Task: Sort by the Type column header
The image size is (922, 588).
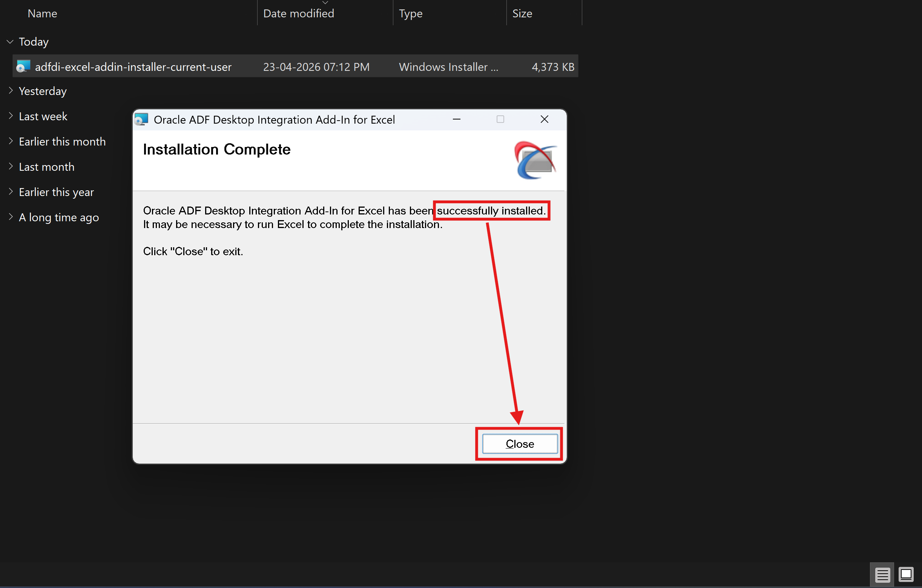Action: [x=410, y=14]
